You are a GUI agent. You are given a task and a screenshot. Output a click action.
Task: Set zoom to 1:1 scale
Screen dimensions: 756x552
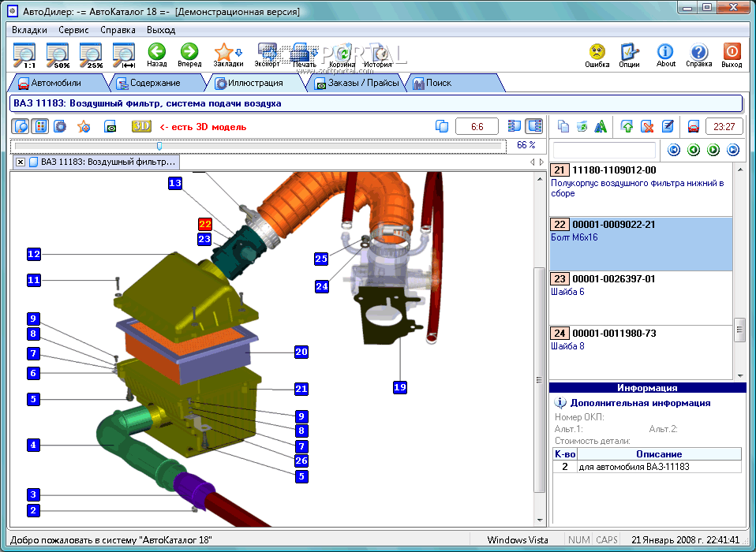[24, 55]
